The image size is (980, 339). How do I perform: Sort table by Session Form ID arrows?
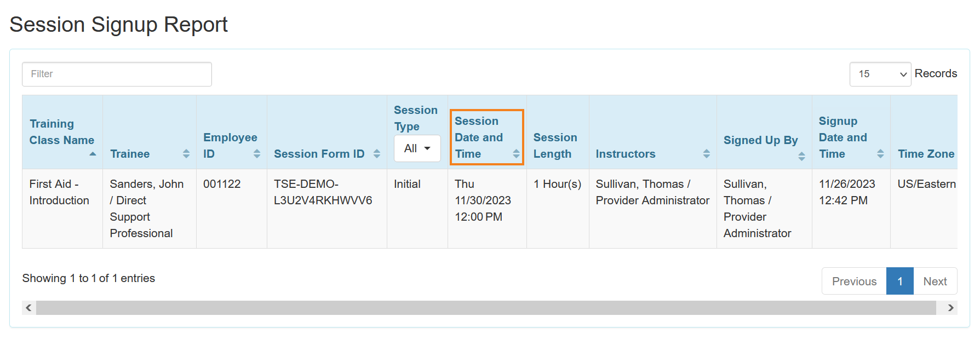(x=377, y=154)
